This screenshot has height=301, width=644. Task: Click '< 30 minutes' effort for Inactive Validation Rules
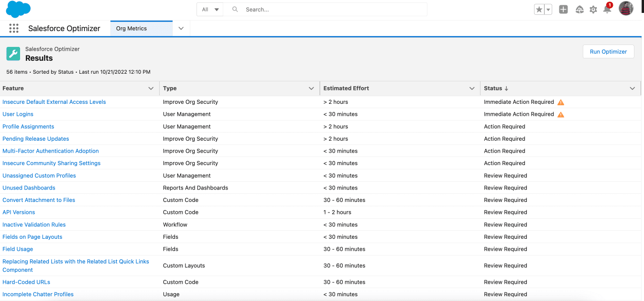click(x=340, y=225)
